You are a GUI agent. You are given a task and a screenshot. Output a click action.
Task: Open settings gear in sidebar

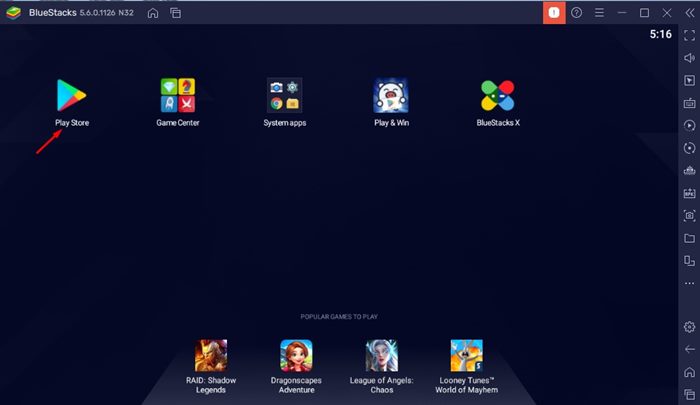coord(689,327)
